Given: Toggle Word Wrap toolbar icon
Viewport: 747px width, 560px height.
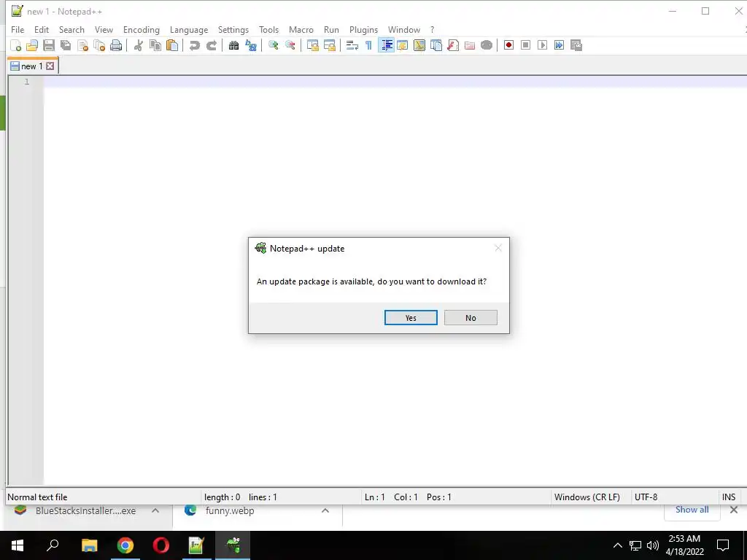Looking at the screenshot, I should coord(352,45).
